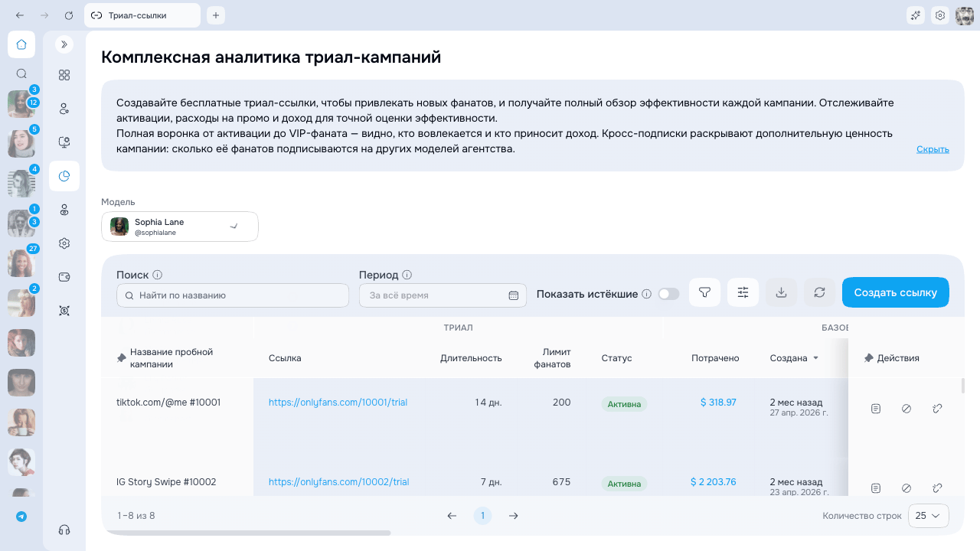Click the table refresh button
Image resolution: width=980 pixels, height=551 pixels.
[819, 292]
